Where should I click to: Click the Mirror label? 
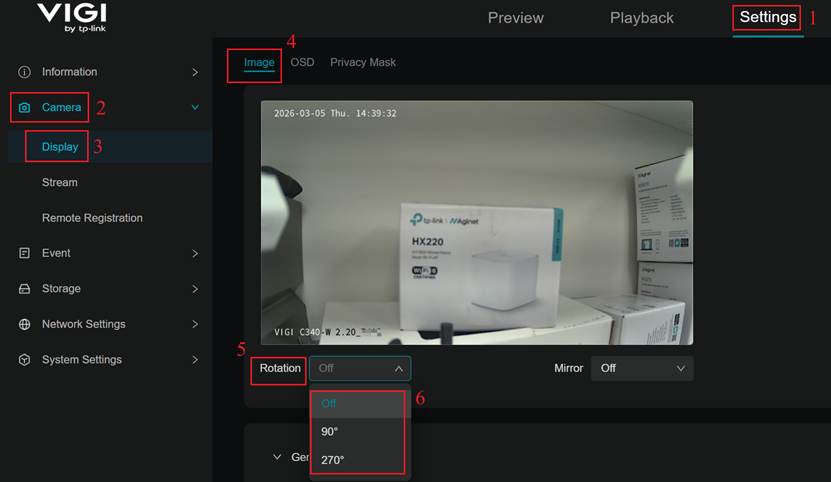[569, 368]
